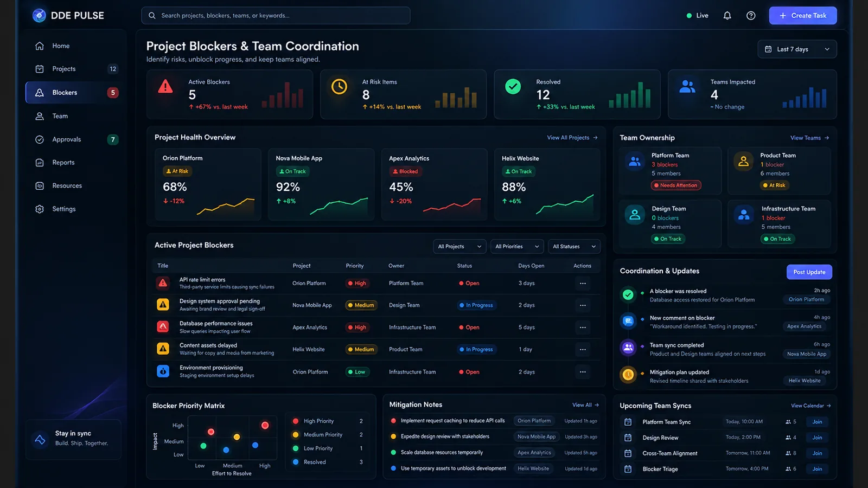Open View All in Mitigation Notes
Screen dimensions: 868x488
pyautogui.click(x=585, y=405)
